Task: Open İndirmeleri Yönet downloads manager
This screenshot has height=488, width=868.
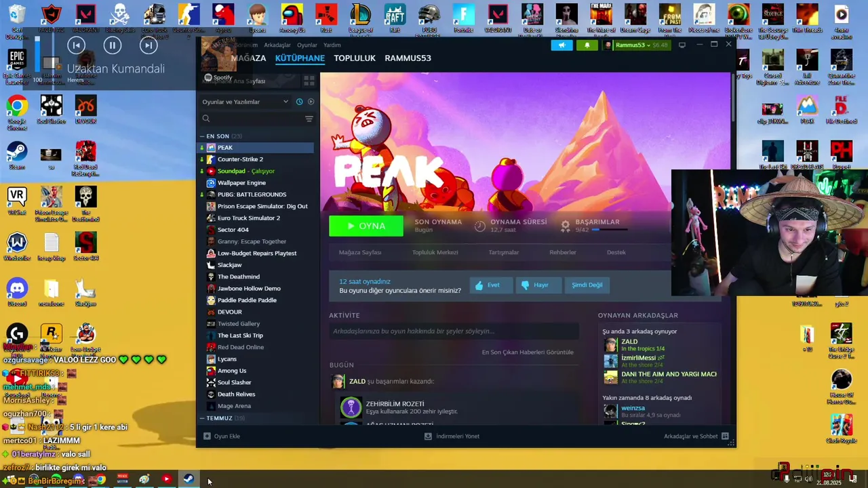Action: [x=452, y=436]
